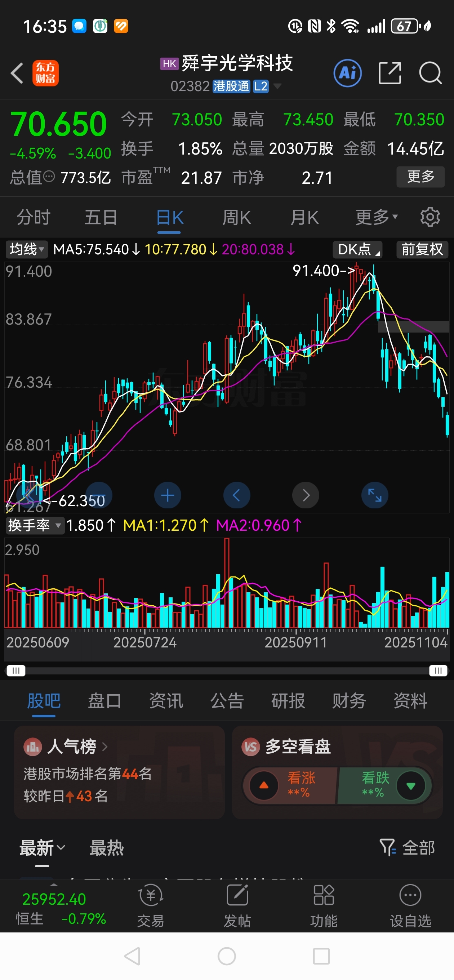
Task: Tap the share export icon
Action: 390,73
